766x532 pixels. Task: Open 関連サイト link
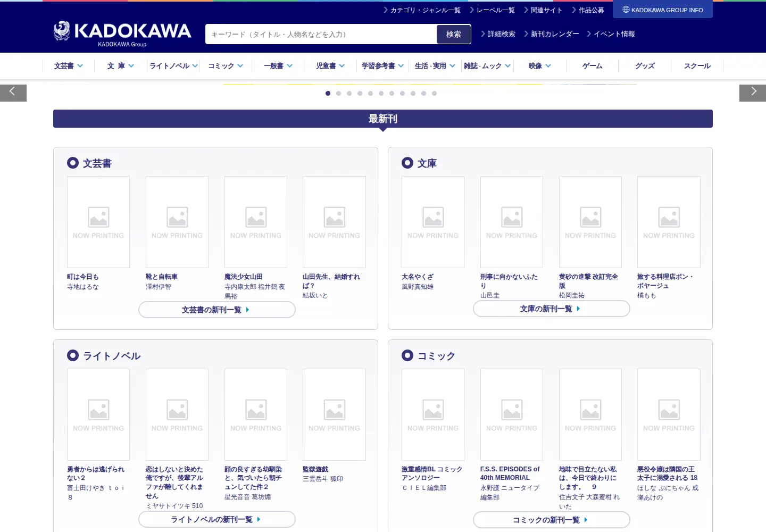coord(543,10)
